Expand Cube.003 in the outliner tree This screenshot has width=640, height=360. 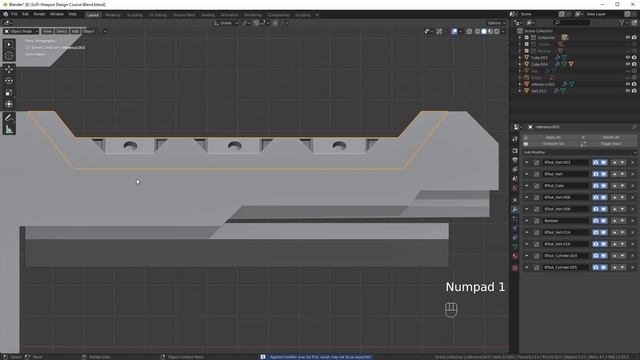pos(520,58)
